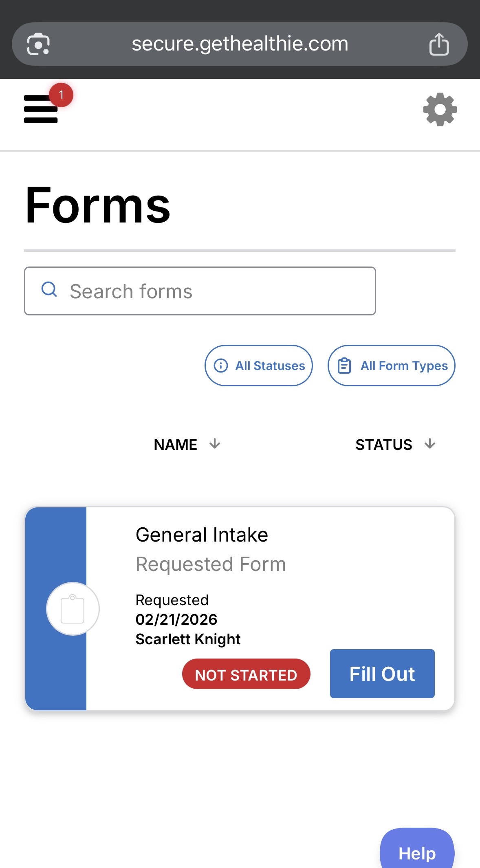Screen dimensions: 480x868
Task: Focus the Search forms input field
Action: pos(212,291)
